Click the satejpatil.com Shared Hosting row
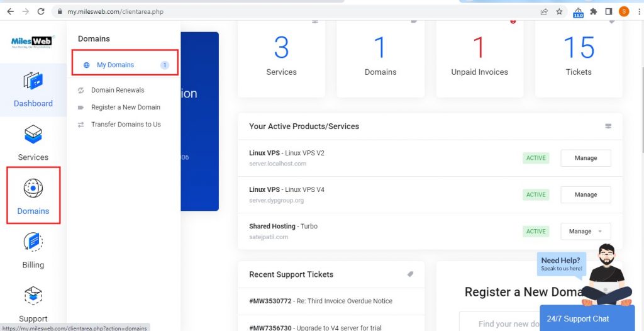 click(x=430, y=231)
